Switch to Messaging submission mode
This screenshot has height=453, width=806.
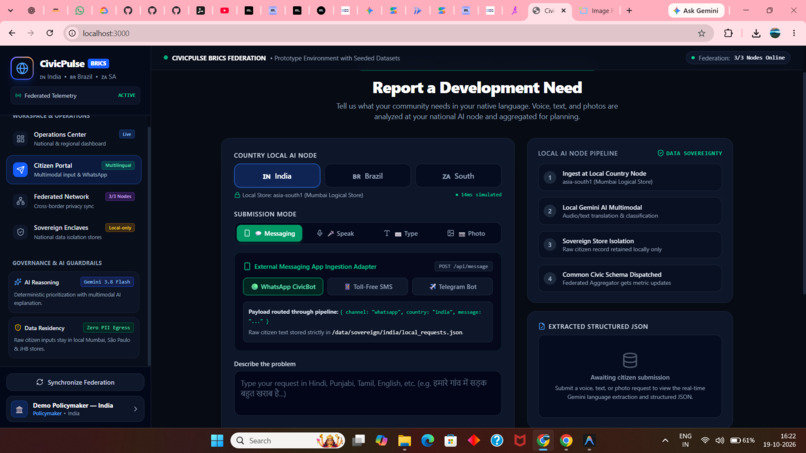(269, 233)
